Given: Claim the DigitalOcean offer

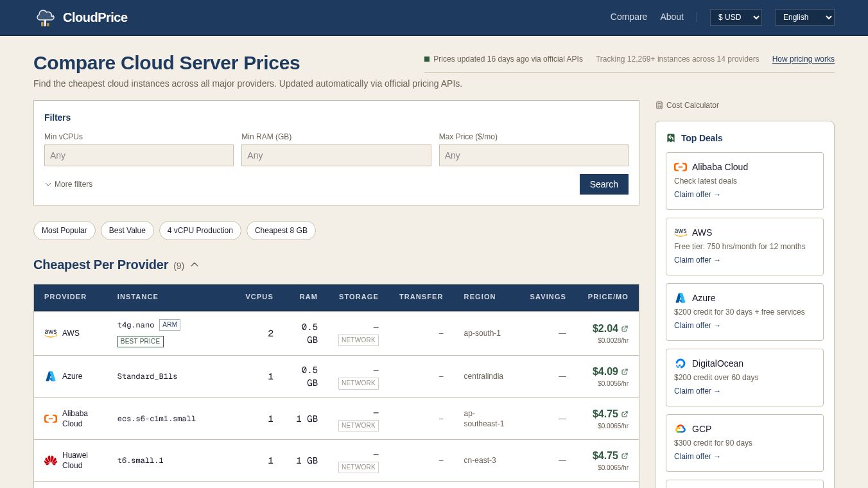Looking at the screenshot, I should [697, 391].
